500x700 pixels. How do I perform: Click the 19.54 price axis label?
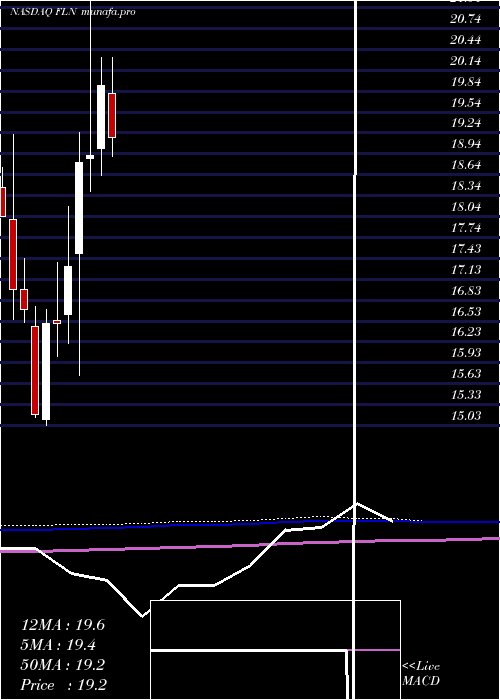[x=466, y=102]
